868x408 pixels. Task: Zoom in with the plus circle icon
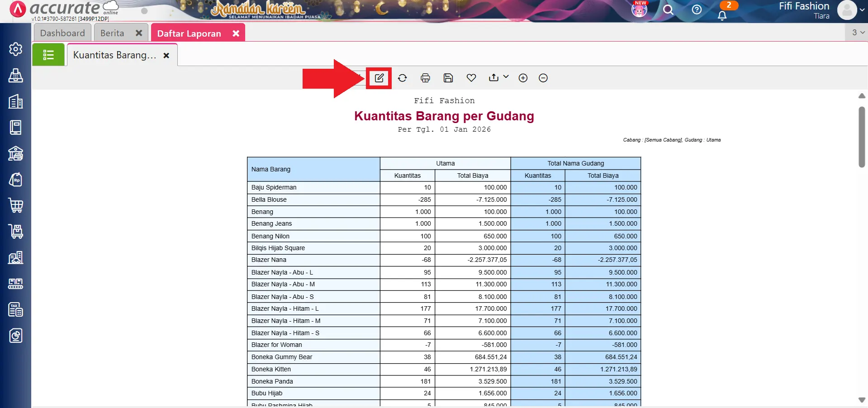523,78
